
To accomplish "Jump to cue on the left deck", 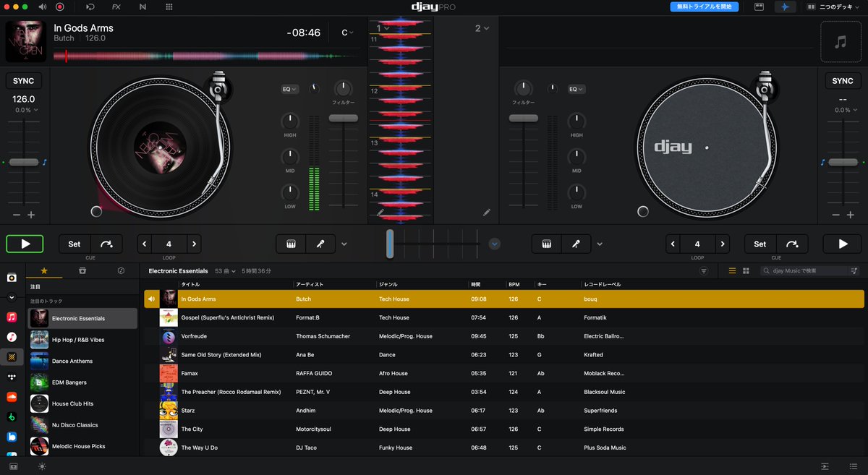I will pyautogui.click(x=106, y=244).
